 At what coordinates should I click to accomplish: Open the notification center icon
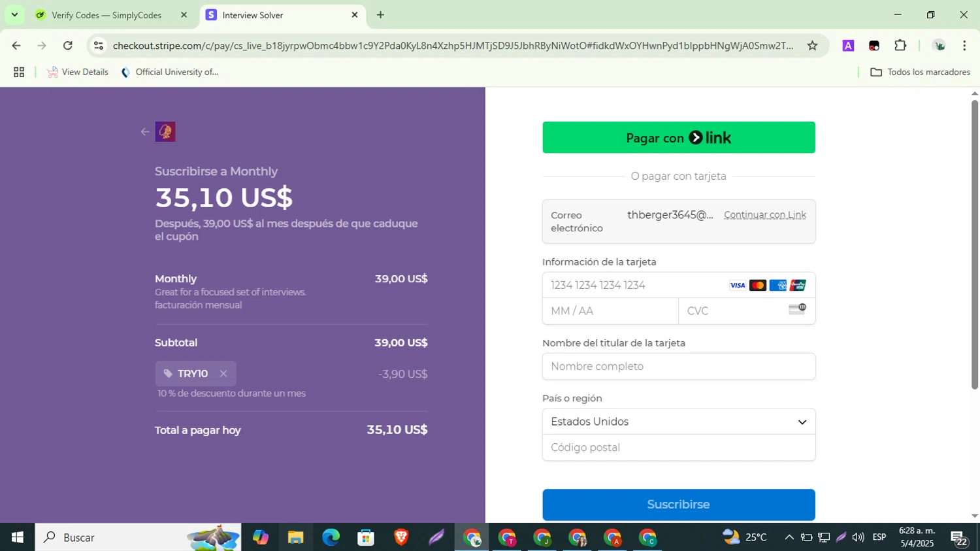pos(959,538)
